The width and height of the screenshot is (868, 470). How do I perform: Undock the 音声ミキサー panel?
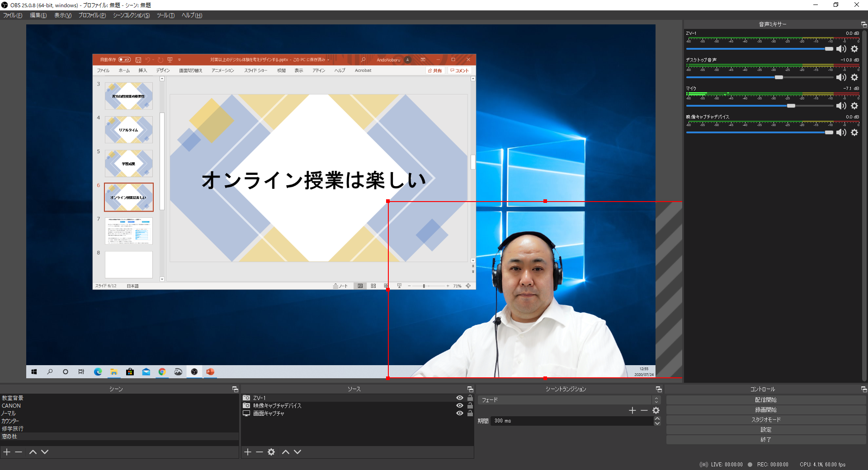click(864, 24)
